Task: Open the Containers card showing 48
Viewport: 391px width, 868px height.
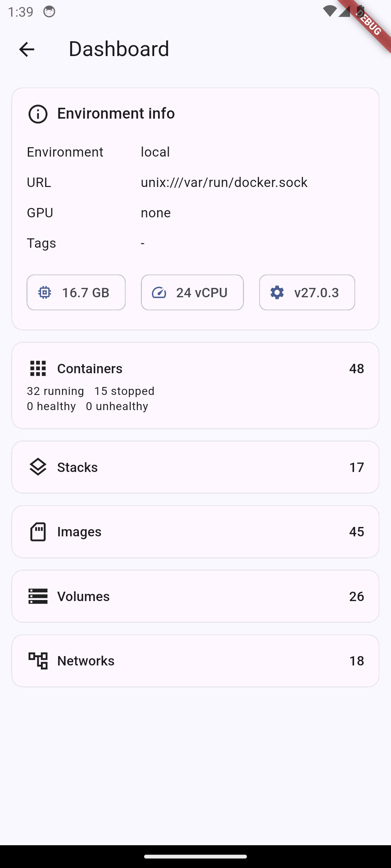Action: (x=195, y=385)
